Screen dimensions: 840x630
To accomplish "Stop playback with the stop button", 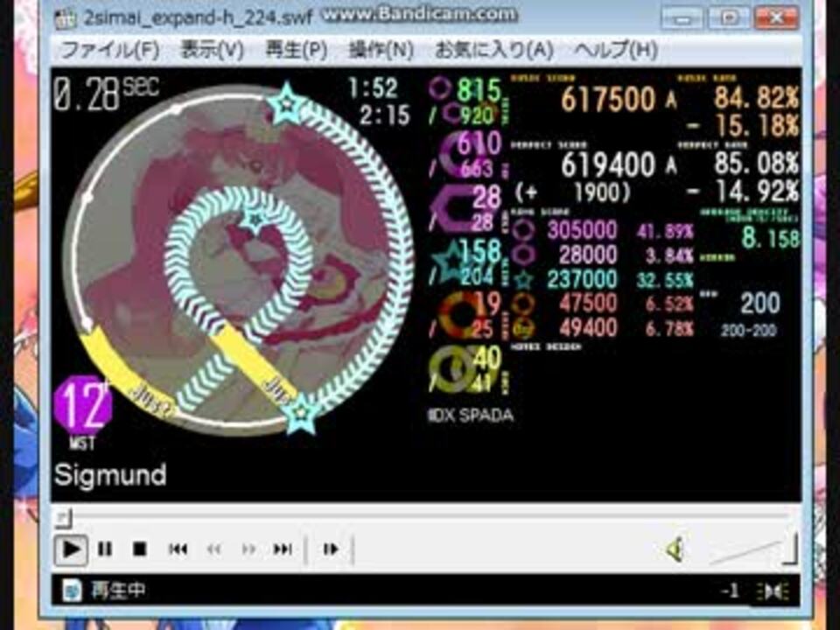I will (140, 549).
